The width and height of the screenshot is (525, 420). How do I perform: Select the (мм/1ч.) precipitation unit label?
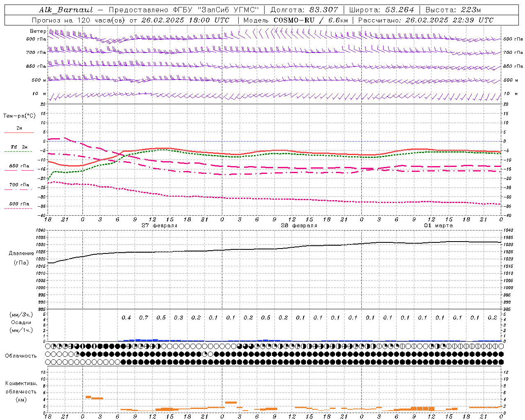click(21, 330)
